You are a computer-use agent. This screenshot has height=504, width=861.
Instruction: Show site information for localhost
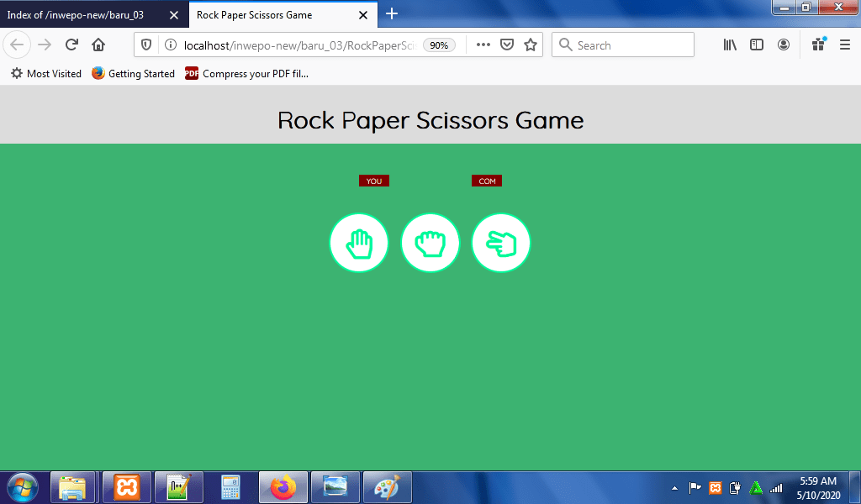pos(171,45)
